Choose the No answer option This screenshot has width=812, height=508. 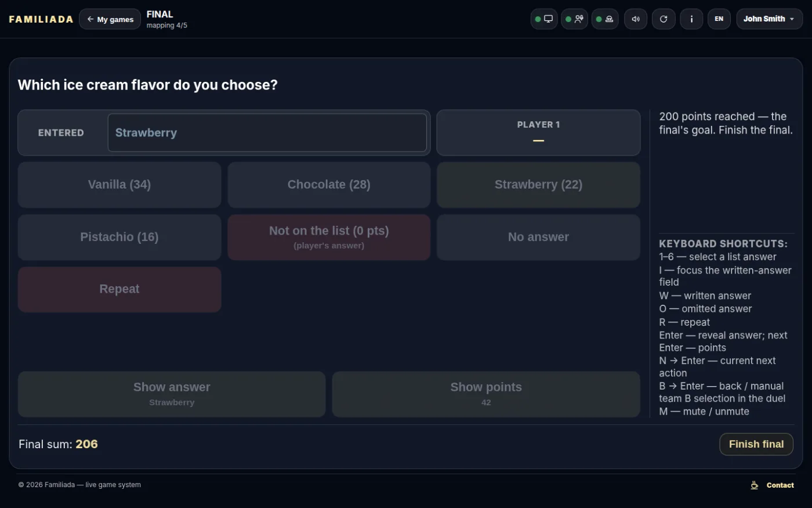(x=538, y=237)
